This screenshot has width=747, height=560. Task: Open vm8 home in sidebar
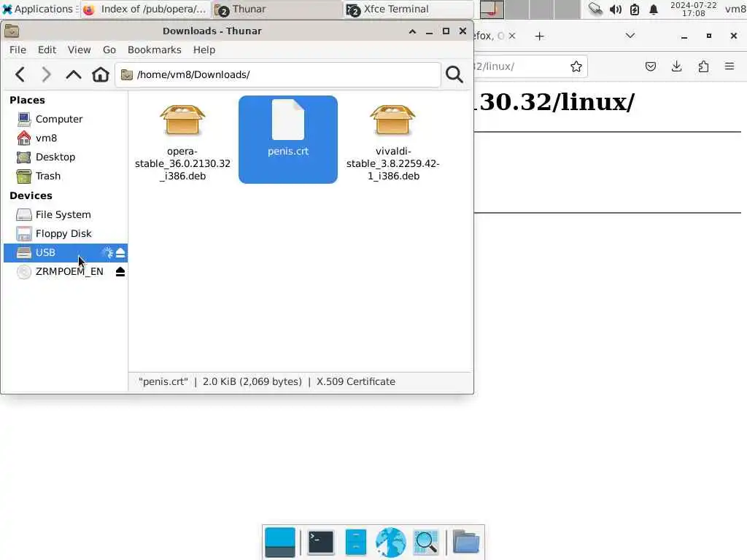(65, 138)
